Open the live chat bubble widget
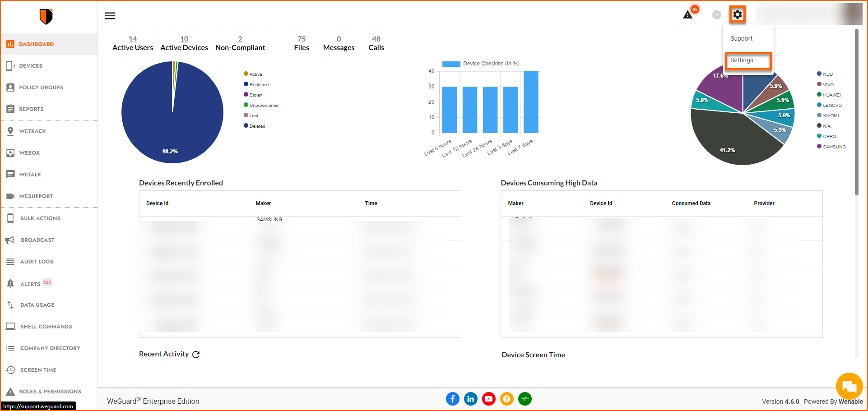Viewport: 868px width, 411px height. click(849, 386)
